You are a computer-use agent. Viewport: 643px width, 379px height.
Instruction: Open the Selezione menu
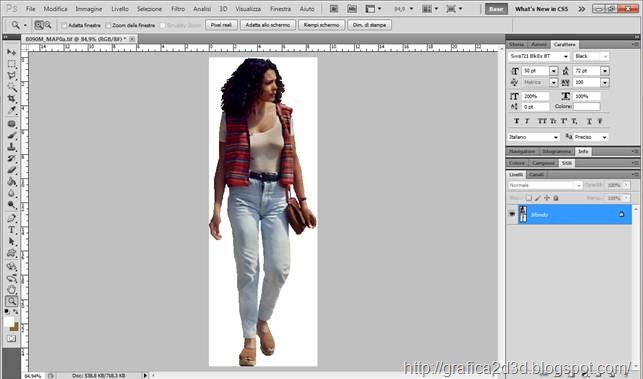(x=149, y=9)
